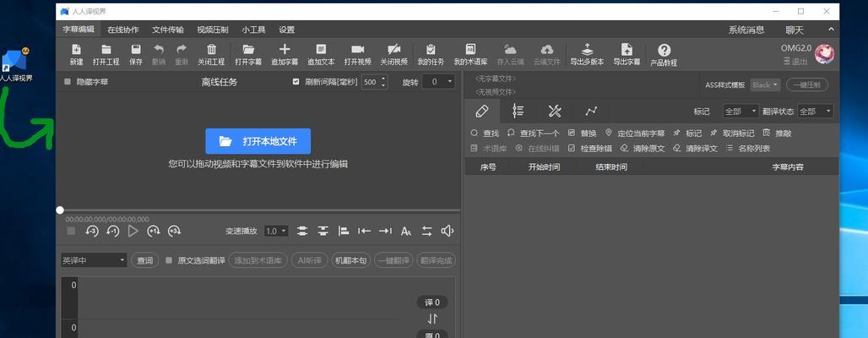The height and width of the screenshot is (338, 868).
Task: Click the font size Aa icon
Action: pos(406,231)
